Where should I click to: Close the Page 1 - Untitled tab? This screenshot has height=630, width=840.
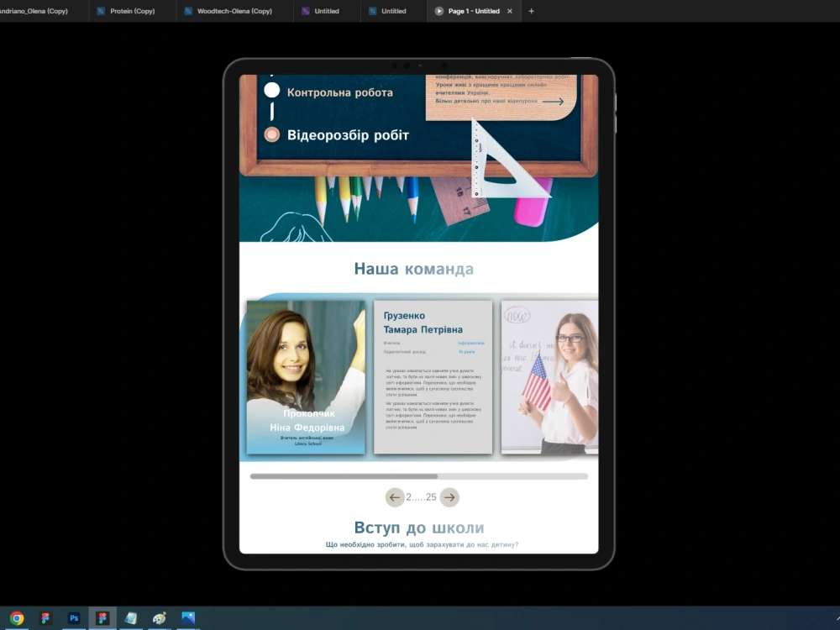click(510, 11)
